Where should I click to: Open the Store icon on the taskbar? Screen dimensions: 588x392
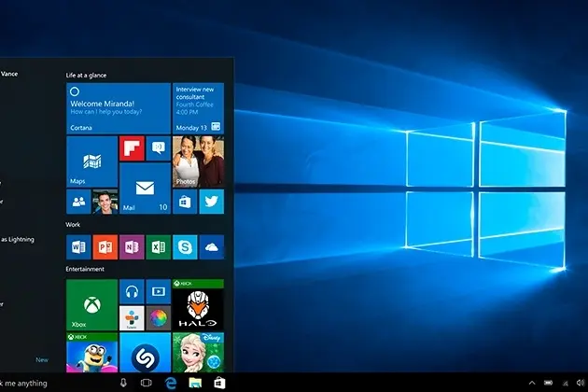point(219,383)
